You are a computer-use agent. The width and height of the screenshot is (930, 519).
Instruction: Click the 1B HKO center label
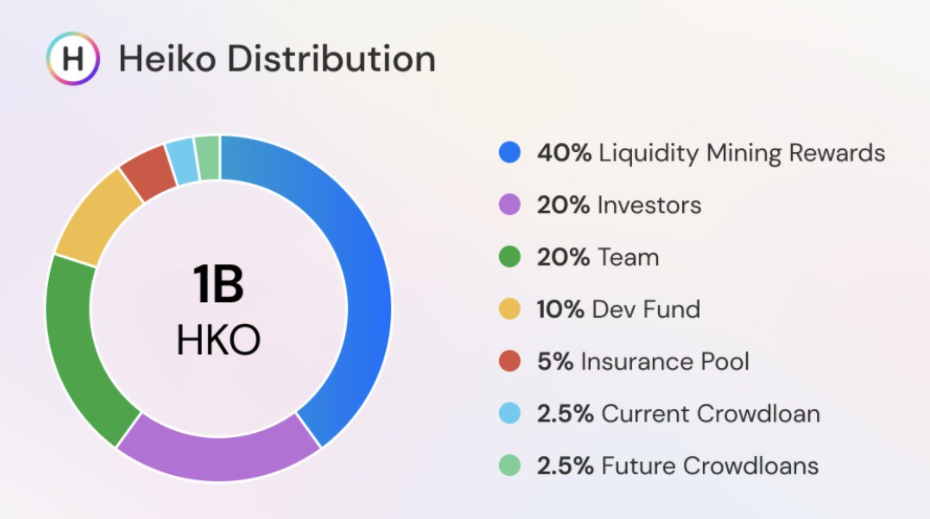point(218,310)
